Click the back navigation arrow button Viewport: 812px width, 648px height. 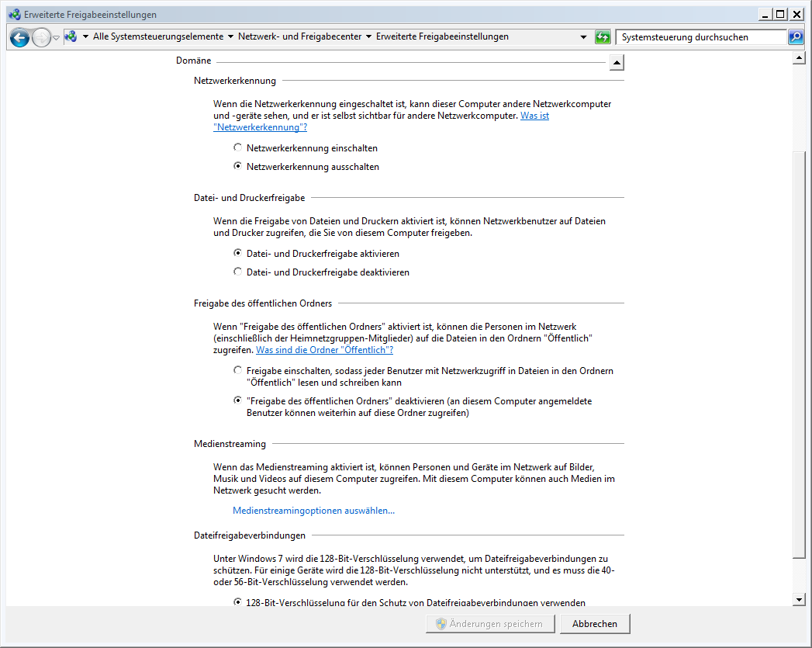pos(19,37)
